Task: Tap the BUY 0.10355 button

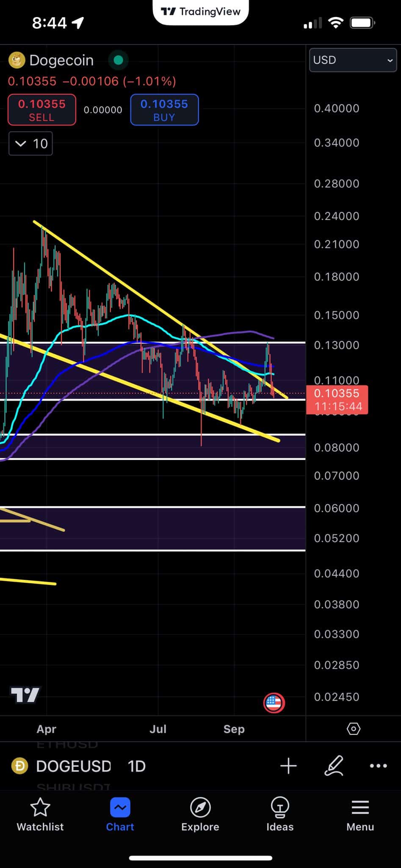Action: 164,110
